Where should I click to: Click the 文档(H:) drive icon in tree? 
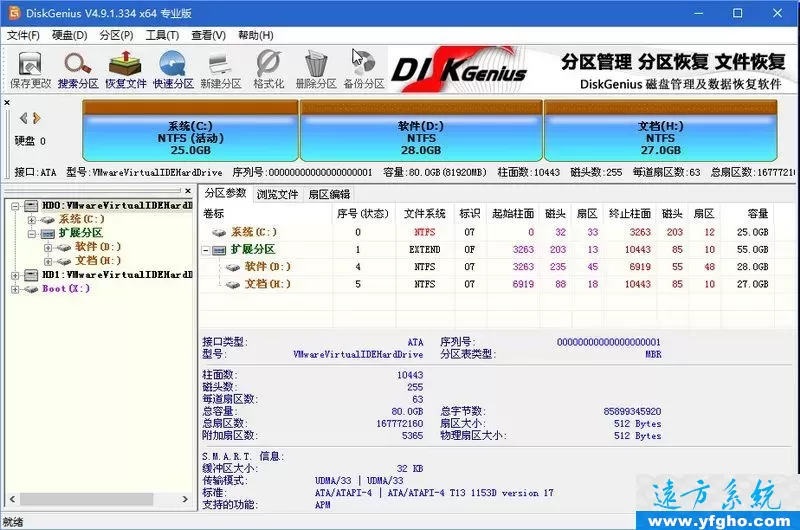(64, 261)
